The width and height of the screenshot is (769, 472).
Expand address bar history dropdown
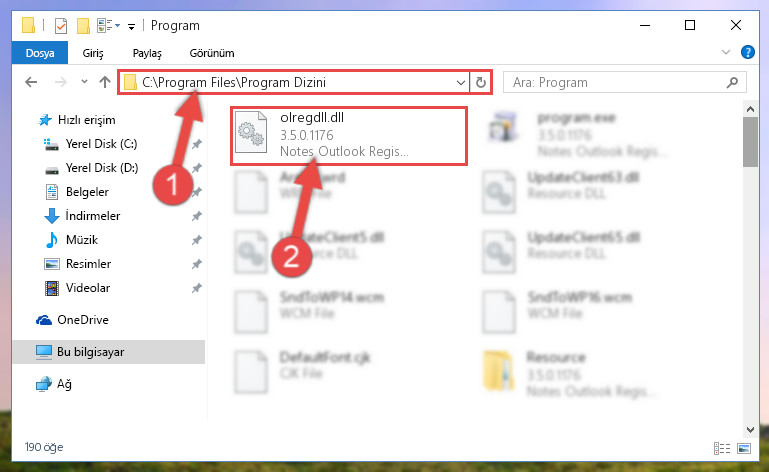point(461,82)
